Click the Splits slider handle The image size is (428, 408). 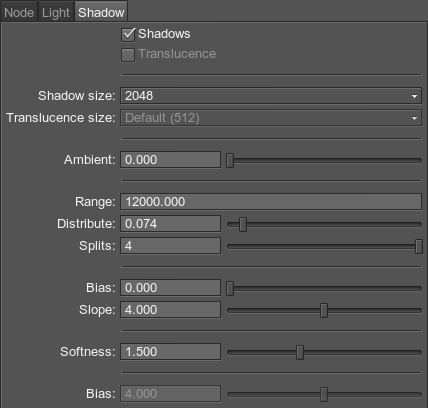(419, 246)
